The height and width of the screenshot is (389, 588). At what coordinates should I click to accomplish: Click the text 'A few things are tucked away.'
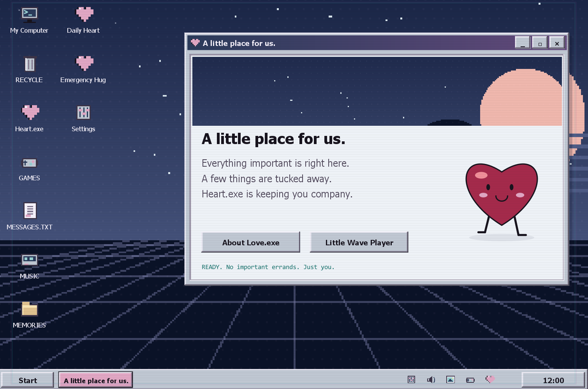(267, 179)
